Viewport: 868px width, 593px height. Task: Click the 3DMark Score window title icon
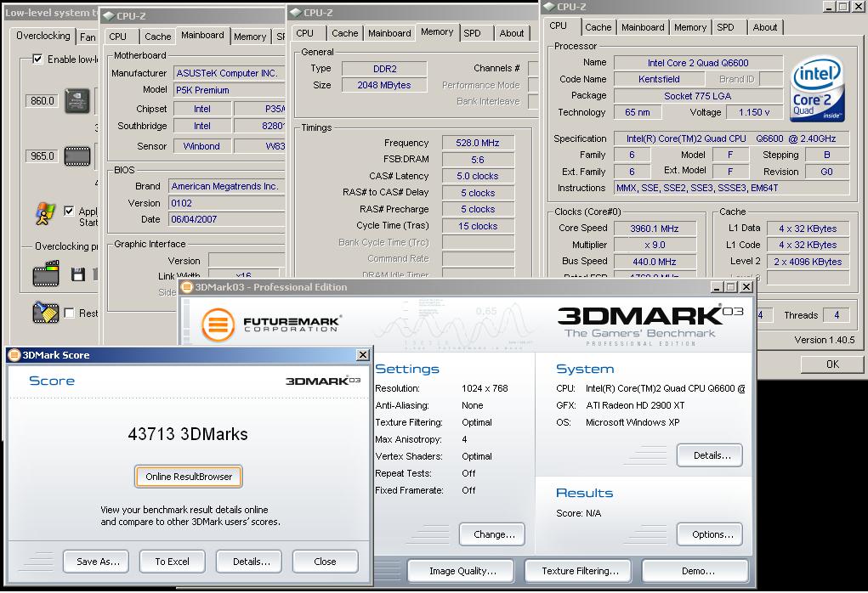[14, 354]
